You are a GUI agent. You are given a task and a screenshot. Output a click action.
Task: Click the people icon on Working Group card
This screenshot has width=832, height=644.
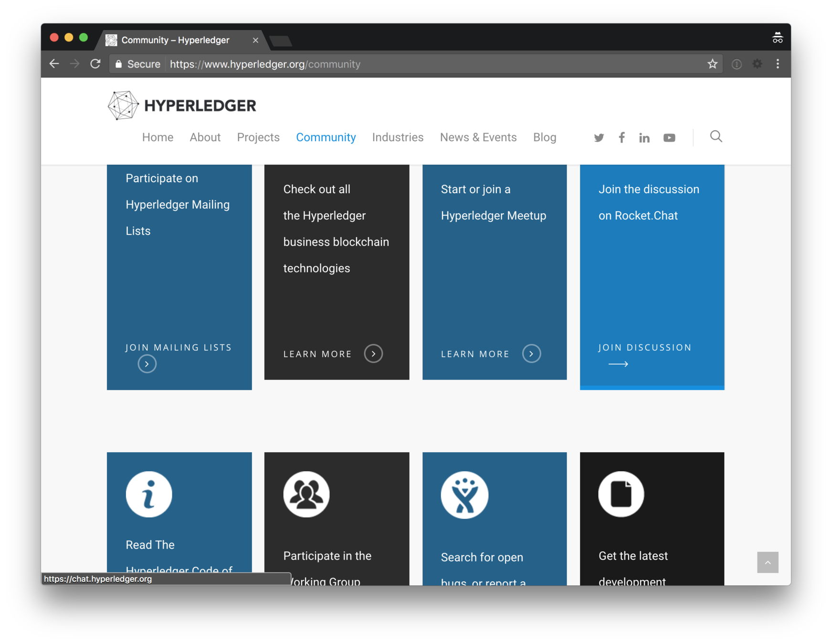[306, 494]
